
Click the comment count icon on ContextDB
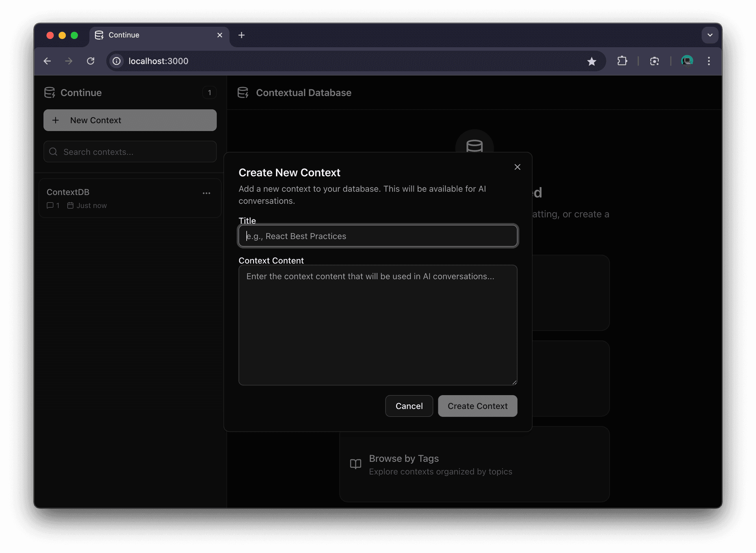coord(51,205)
